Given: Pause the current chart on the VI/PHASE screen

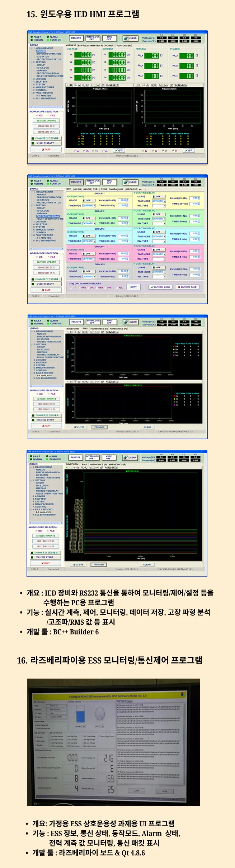Looking at the screenshot, I should coord(139,85).
